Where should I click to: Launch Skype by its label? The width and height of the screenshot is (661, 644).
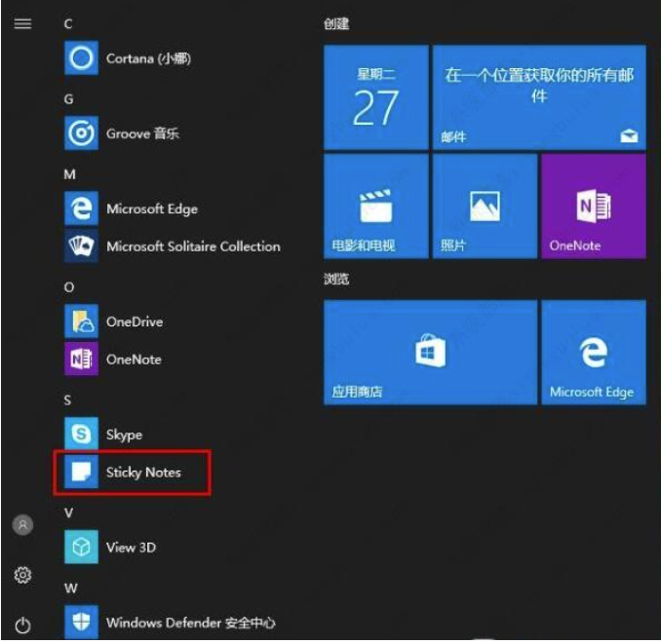pyautogui.click(x=124, y=435)
